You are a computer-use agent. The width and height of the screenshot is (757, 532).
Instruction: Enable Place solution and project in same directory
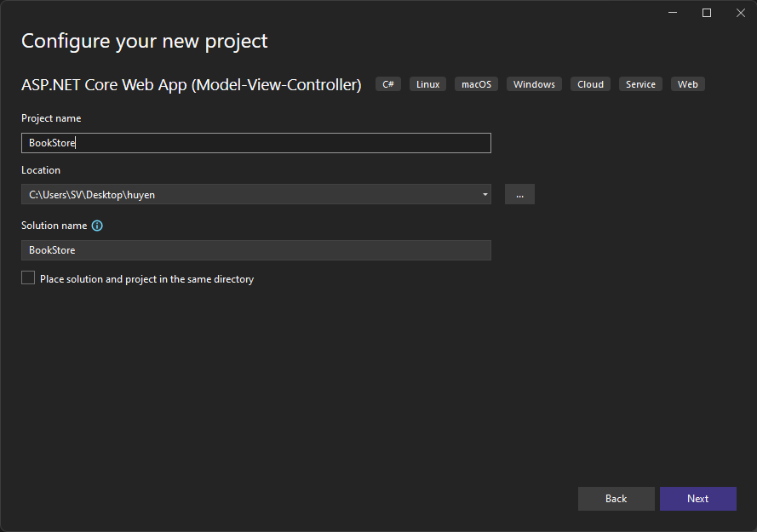28,277
